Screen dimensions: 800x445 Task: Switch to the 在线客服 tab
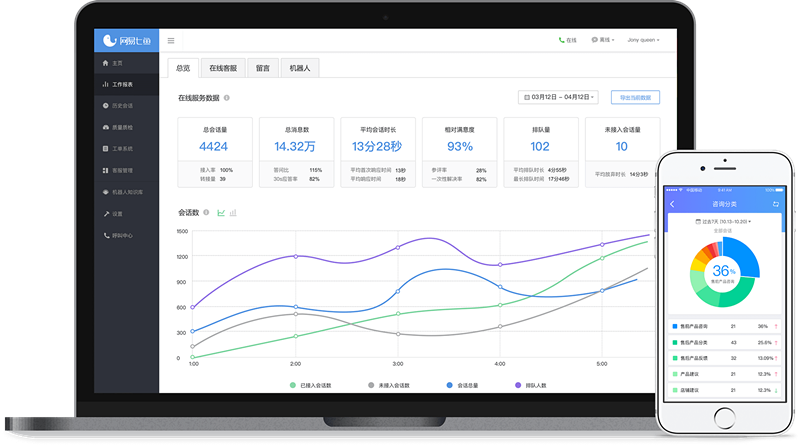coord(223,68)
